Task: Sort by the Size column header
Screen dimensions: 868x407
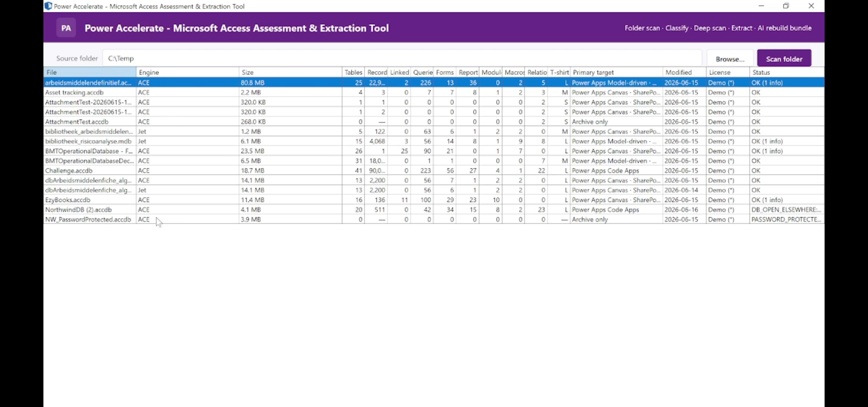Action: 290,72
